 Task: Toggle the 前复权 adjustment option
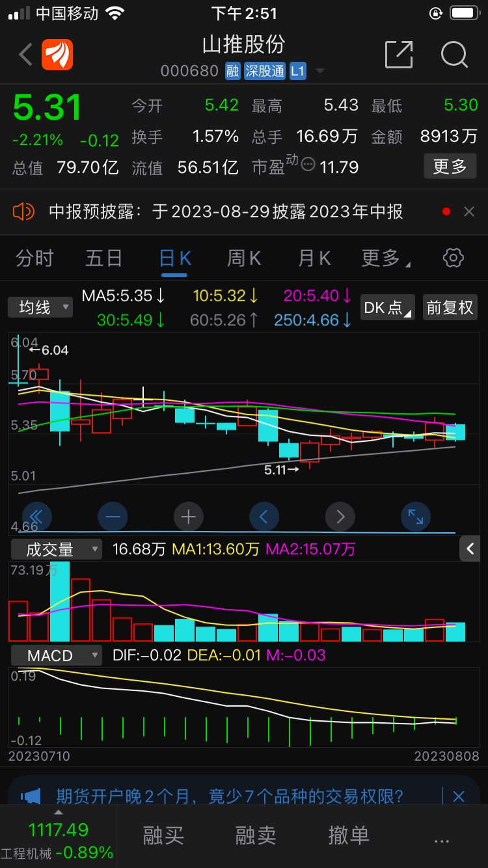pos(450,307)
